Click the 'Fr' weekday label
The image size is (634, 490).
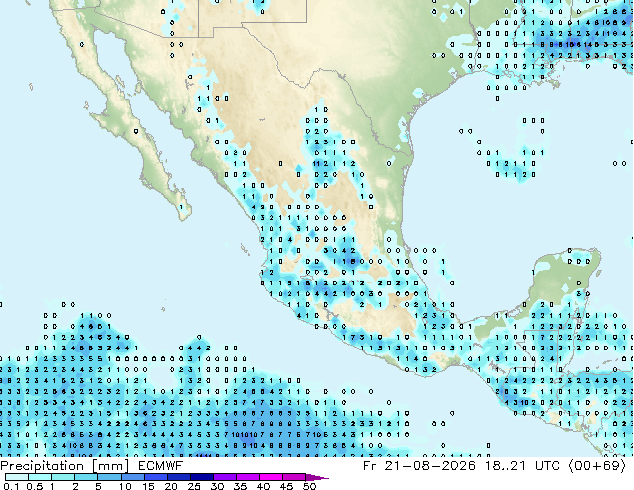coord(369,466)
